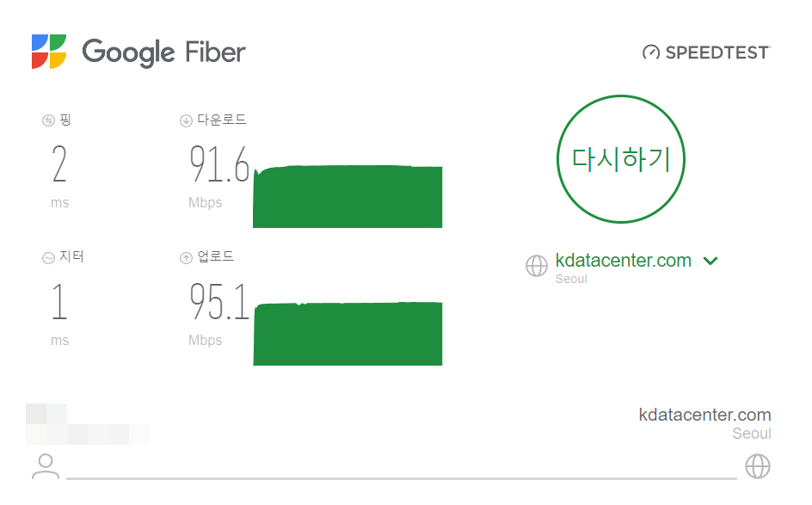
Task: Click the 2 ms ping value
Action: (58, 163)
